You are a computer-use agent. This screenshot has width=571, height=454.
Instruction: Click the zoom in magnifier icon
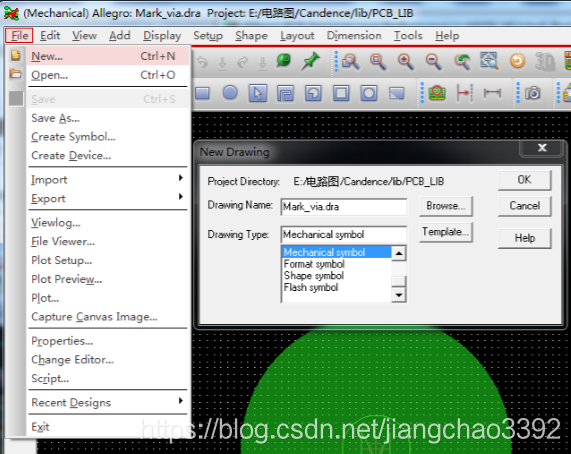click(x=405, y=61)
